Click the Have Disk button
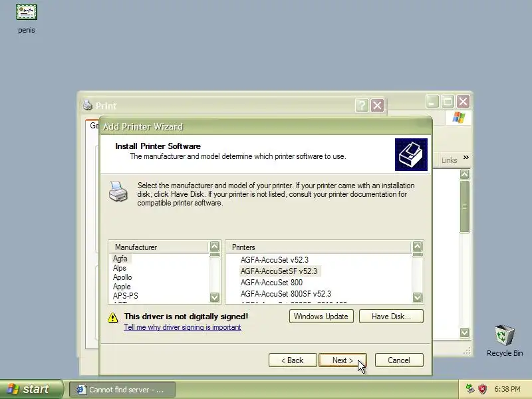The width and height of the screenshot is (532, 399). pos(391,317)
